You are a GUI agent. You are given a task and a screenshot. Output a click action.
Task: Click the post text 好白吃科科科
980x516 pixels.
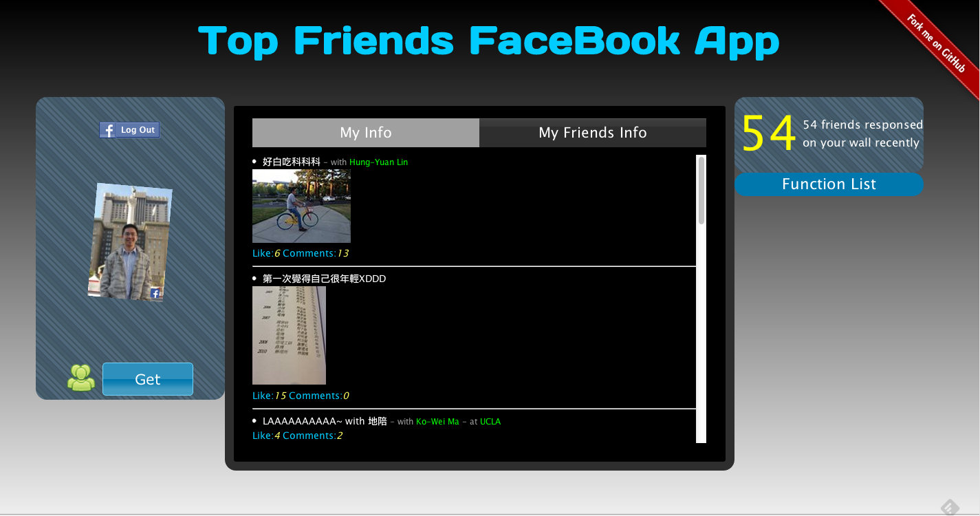point(292,162)
